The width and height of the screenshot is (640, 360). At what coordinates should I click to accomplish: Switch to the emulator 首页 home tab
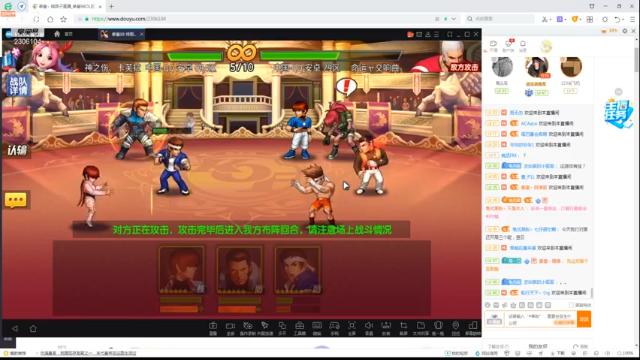tap(63, 34)
